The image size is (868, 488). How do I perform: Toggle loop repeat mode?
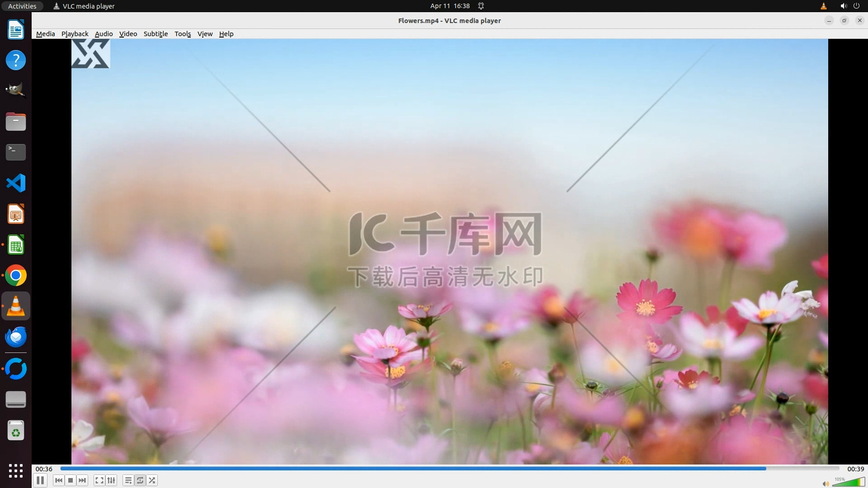pos(140,480)
